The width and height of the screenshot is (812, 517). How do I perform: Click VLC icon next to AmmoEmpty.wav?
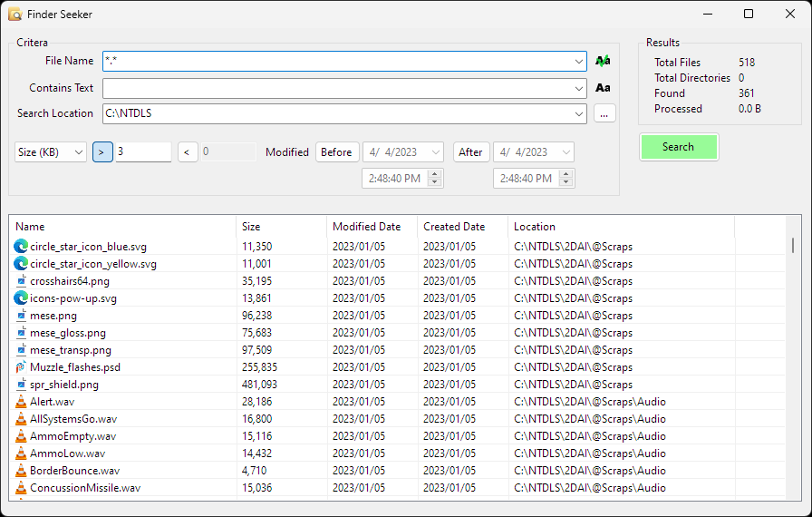[x=21, y=435]
